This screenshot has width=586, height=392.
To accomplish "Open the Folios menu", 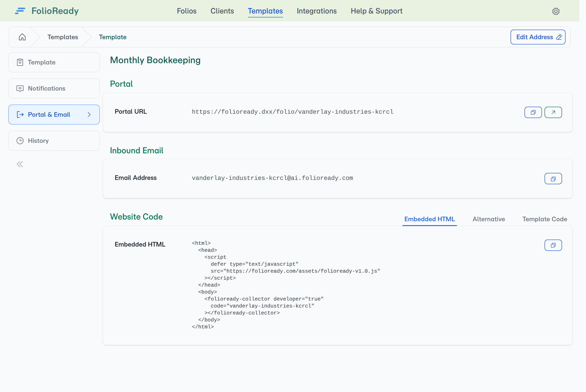I will coord(187,11).
